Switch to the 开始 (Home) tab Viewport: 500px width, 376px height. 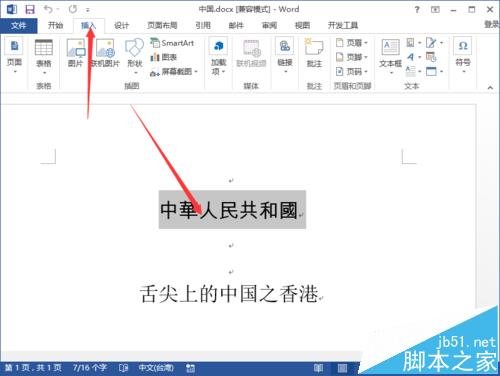[55, 25]
